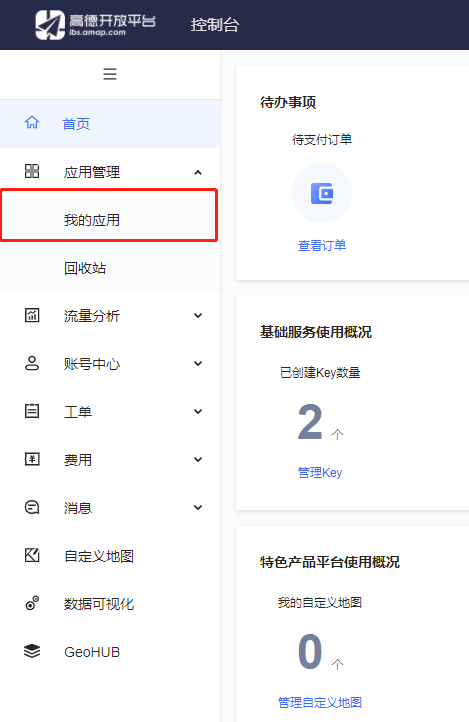
Task: Click the chart icon for 流量分析
Action: [32, 315]
